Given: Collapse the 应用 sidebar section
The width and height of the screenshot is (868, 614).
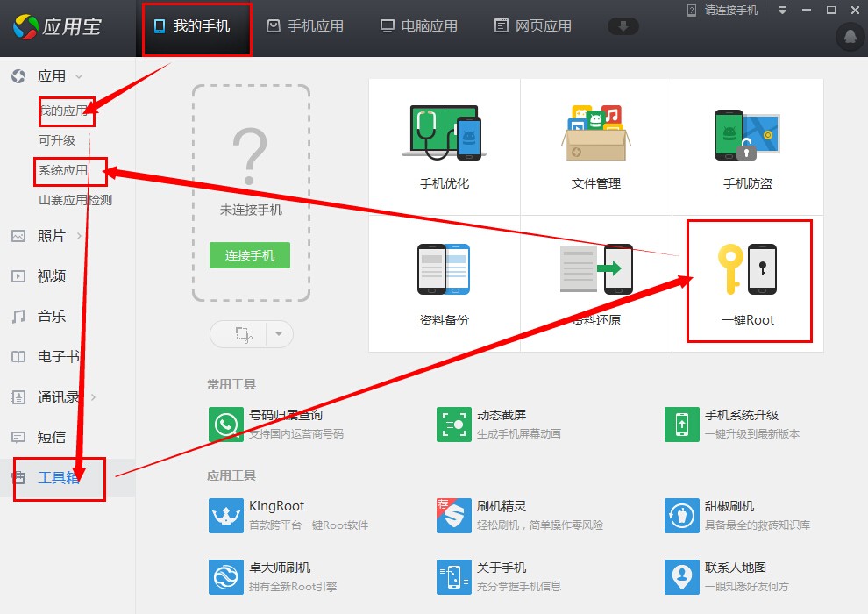Looking at the screenshot, I should tap(79, 76).
